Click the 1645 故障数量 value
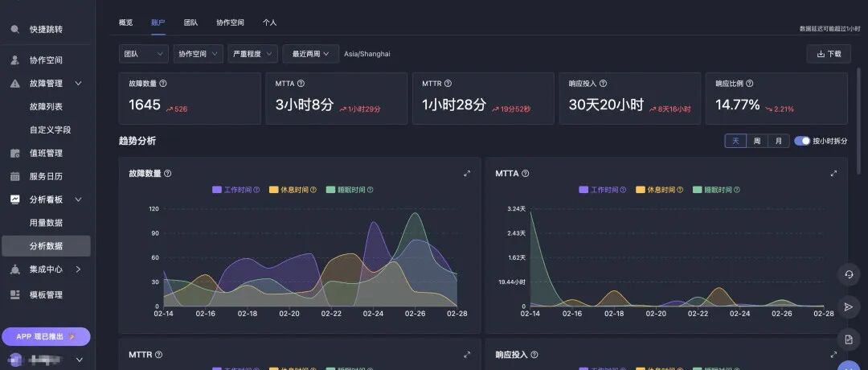The height and width of the screenshot is (370, 868). pos(145,105)
